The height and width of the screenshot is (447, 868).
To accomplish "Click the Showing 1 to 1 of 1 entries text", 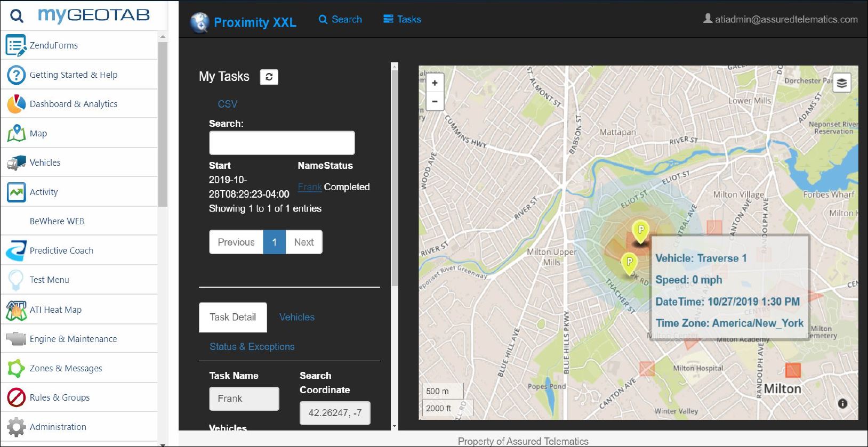I will (265, 209).
